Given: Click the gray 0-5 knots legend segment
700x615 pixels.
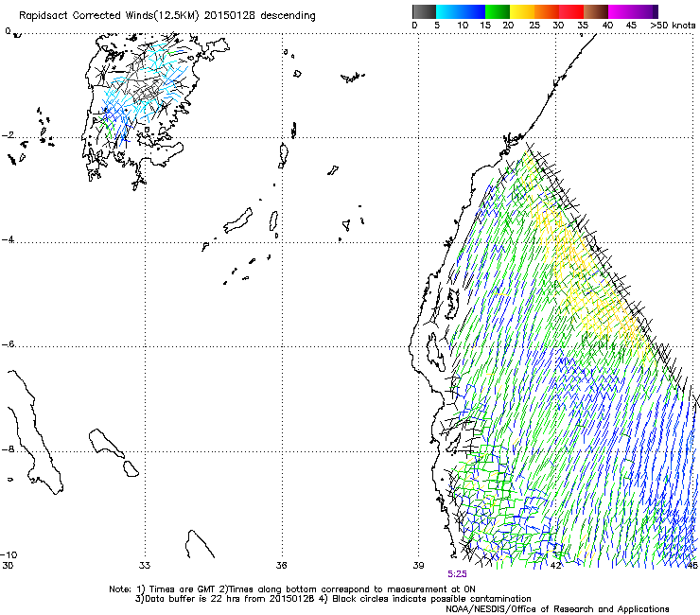Looking at the screenshot, I should pos(424,11).
